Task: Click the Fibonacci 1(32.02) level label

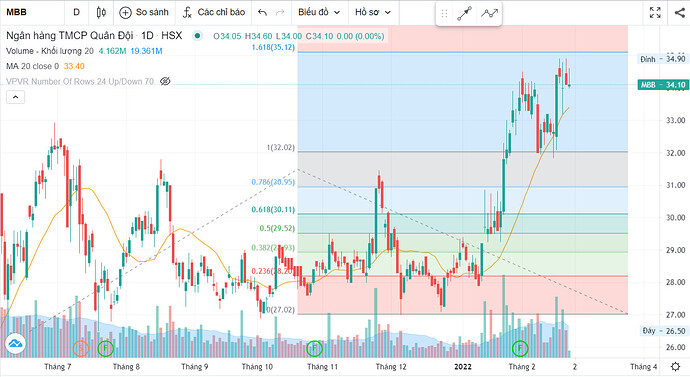Action: [x=280, y=147]
